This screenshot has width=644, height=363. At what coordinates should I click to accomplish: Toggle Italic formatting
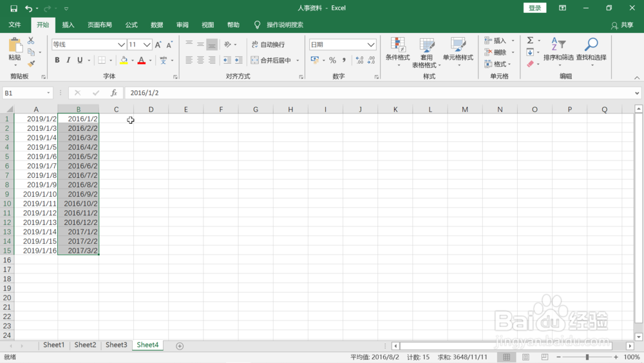68,61
